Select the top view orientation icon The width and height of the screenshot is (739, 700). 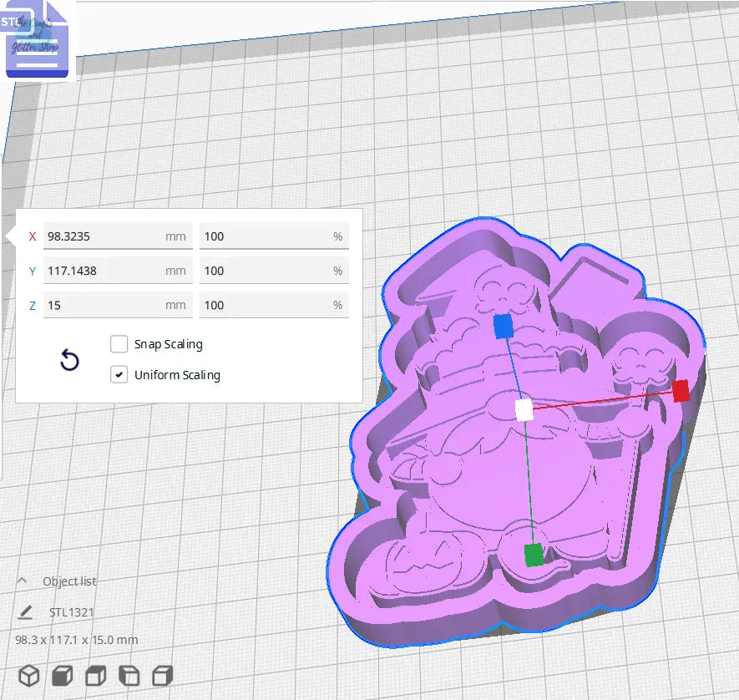[95, 676]
